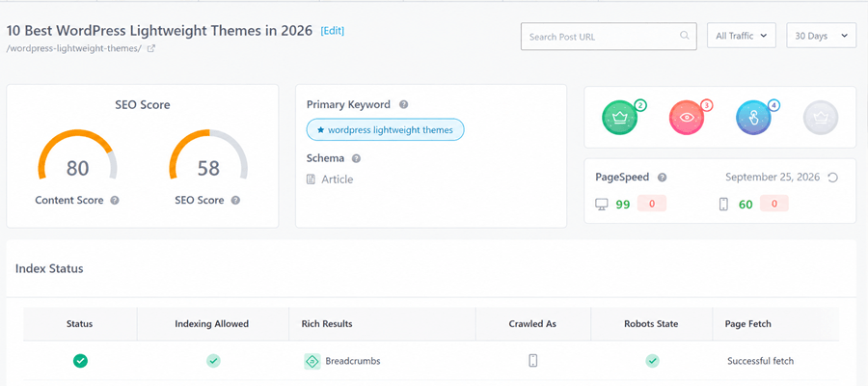Image resolution: width=868 pixels, height=386 pixels.
Task: Click the star icon in the keyword tag
Action: click(320, 130)
